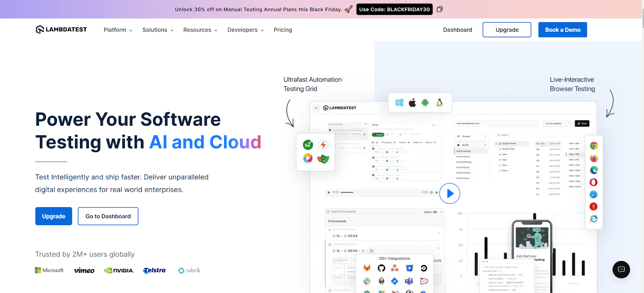Click the Microsoft Teams icon under Integrations
The height and width of the screenshot is (293, 644).
[x=409, y=281]
